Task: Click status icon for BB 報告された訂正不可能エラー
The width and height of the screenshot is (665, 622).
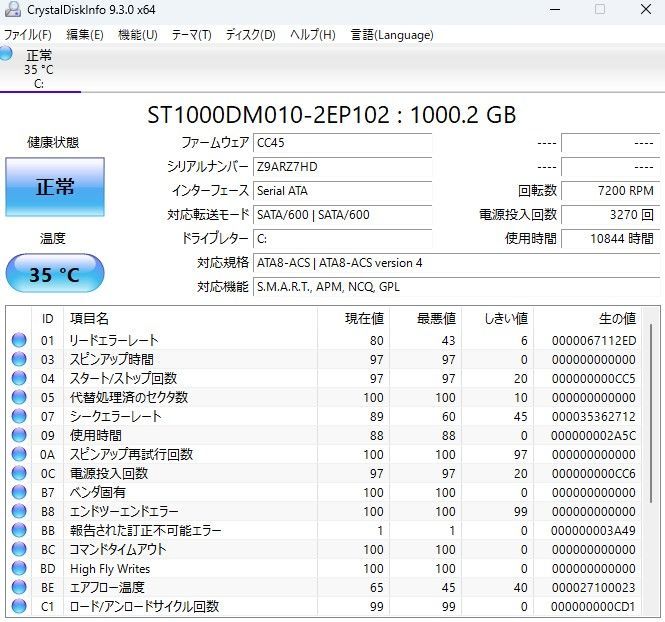Action: 19,530
